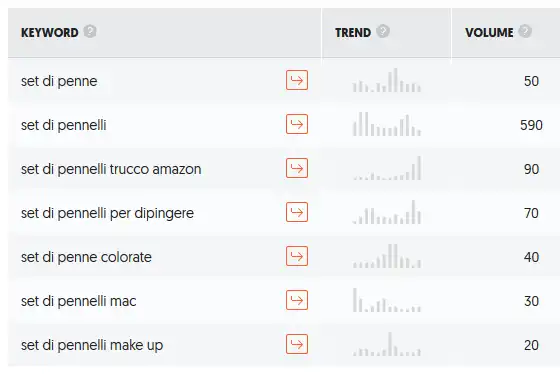Image resolution: width=560 pixels, height=378 pixels.
Task: Open arrow icon beside set di pennelli
Action: pyautogui.click(x=297, y=124)
